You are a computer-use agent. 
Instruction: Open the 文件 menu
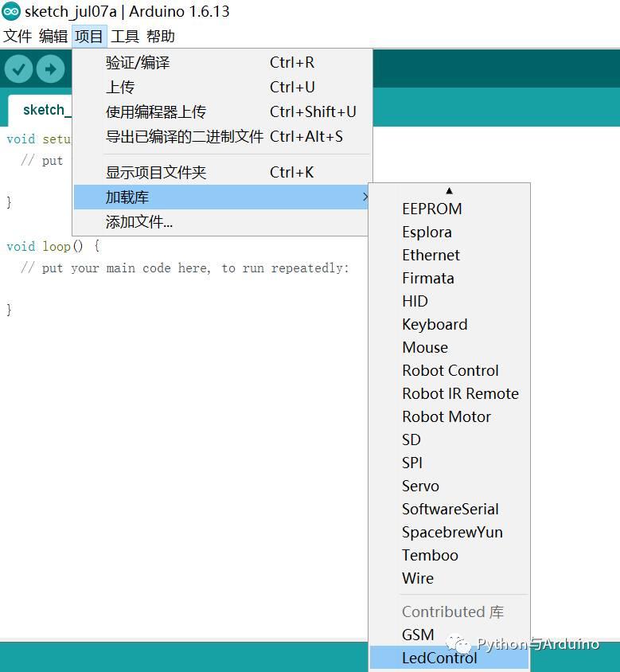click(18, 37)
